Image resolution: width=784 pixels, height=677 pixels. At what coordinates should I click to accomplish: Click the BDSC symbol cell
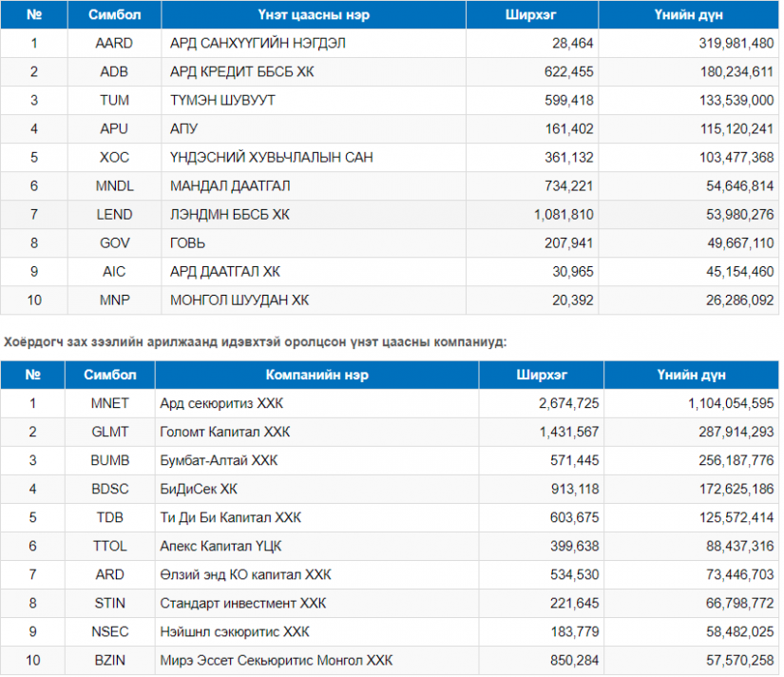109,489
